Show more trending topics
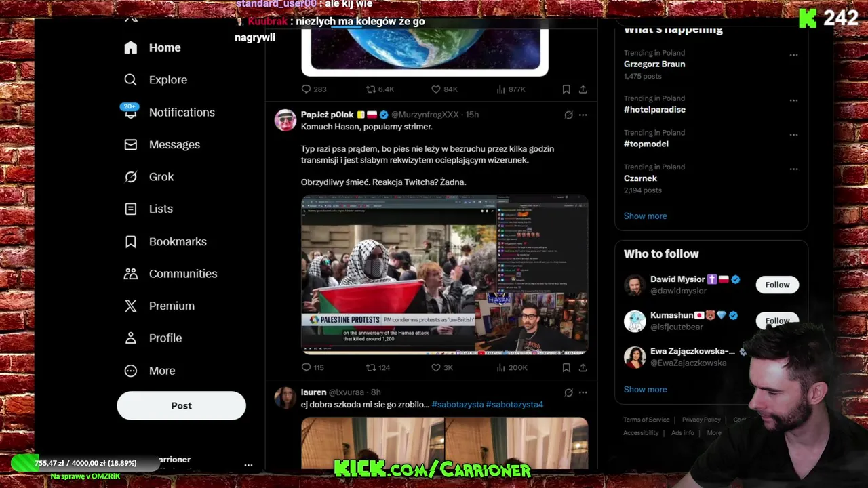Screen dimensions: 868x488 pyautogui.click(x=645, y=216)
